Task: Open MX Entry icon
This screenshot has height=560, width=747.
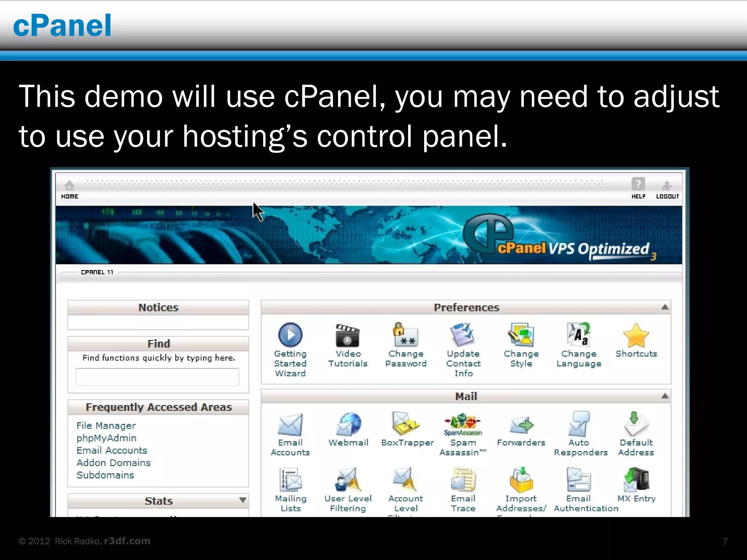Action: (x=636, y=479)
